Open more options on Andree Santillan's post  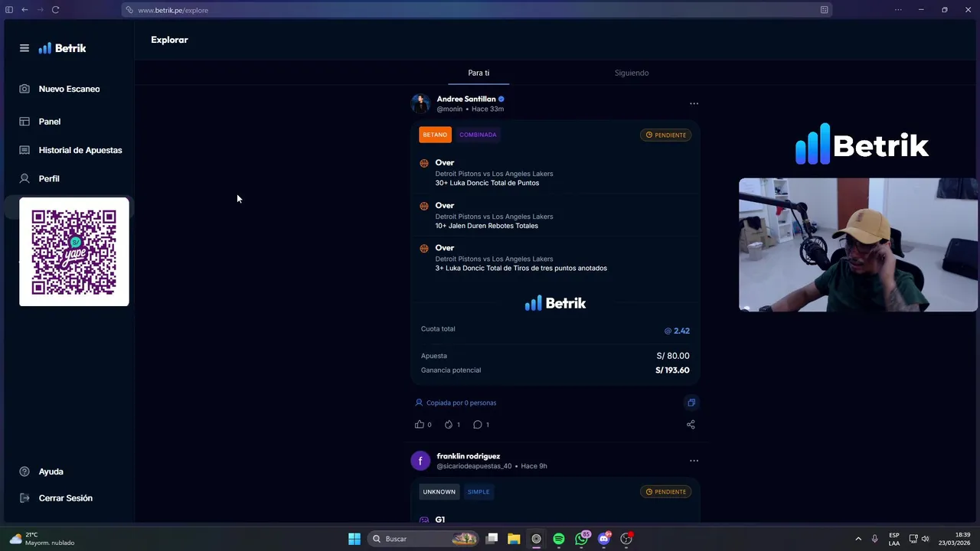pyautogui.click(x=694, y=103)
